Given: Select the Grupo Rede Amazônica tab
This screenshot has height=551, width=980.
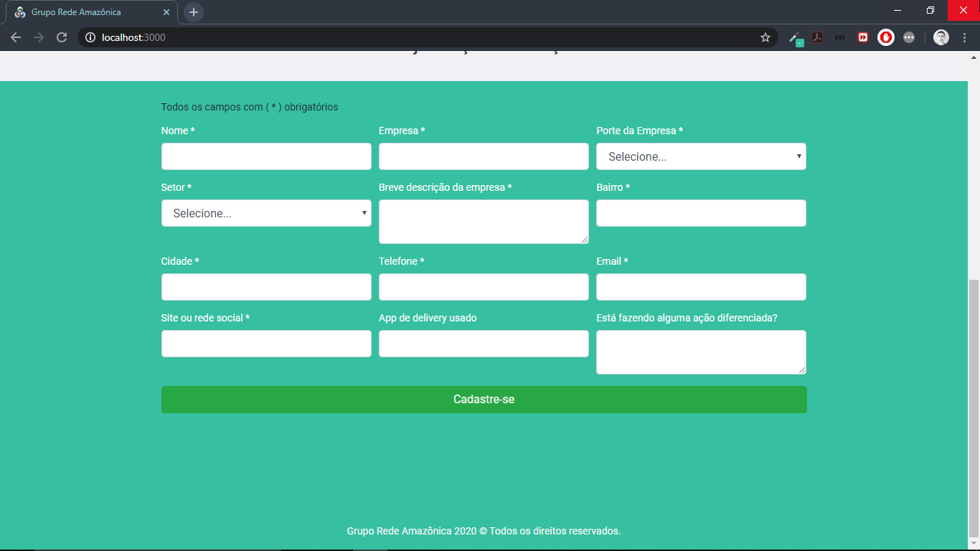Looking at the screenshot, I should point(91,12).
